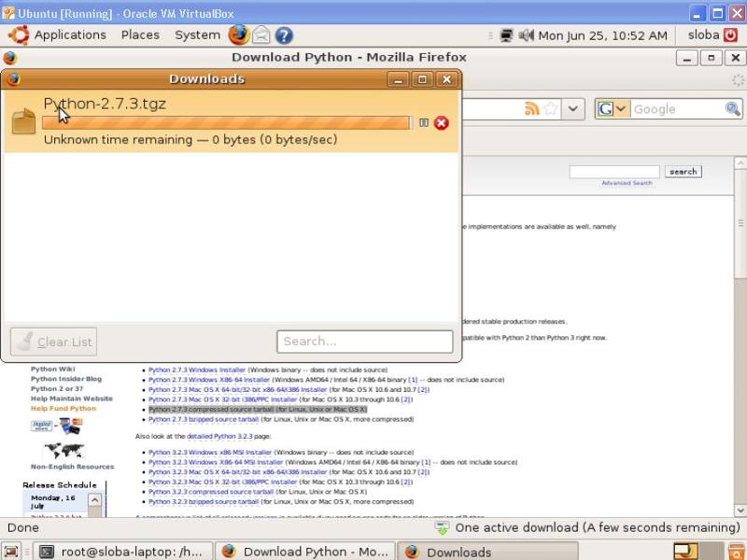Viewport: 747px width, 560px height.
Task: Switch to the Downloads taskbar window
Action: (x=486, y=552)
